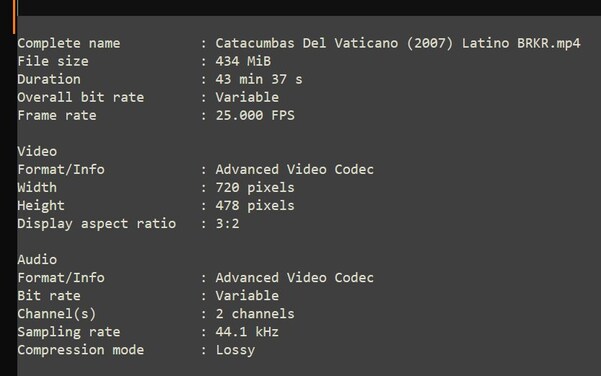Image resolution: width=601 pixels, height=376 pixels.
Task: Click the Audio section heading
Action: 37,259
